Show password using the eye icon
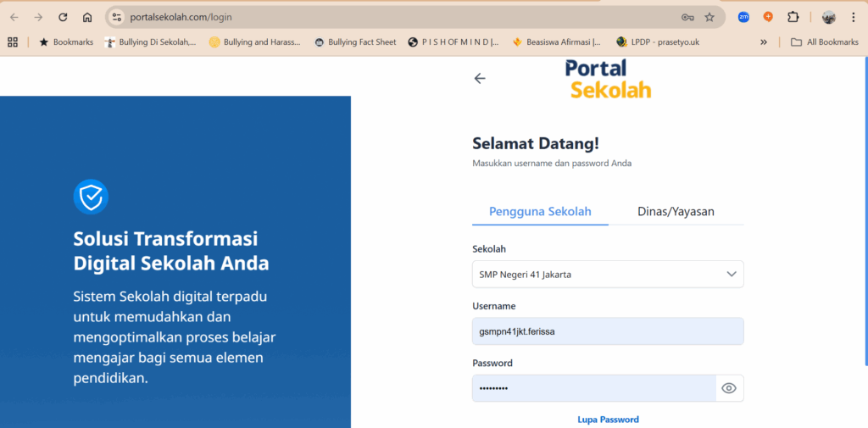 click(x=728, y=388)
